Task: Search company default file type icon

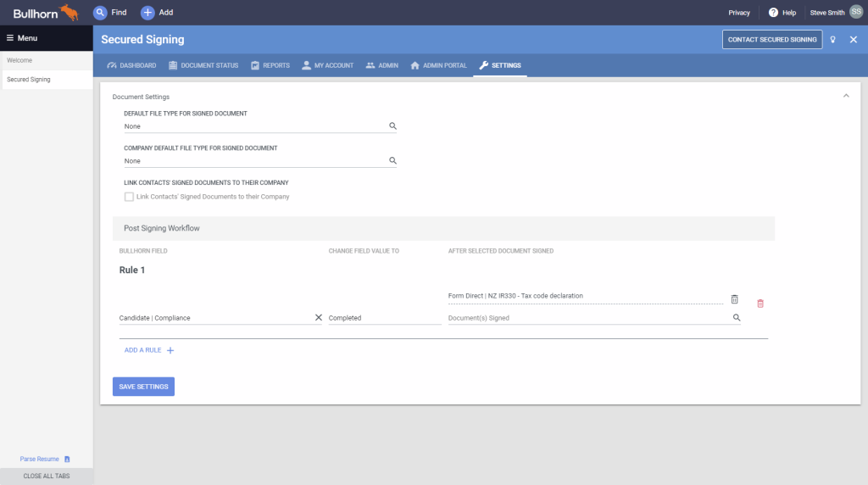Action: 392,160
